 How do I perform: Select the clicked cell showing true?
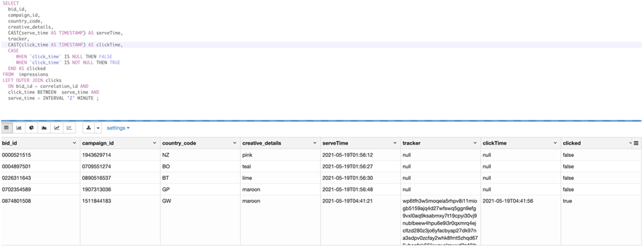601,221
